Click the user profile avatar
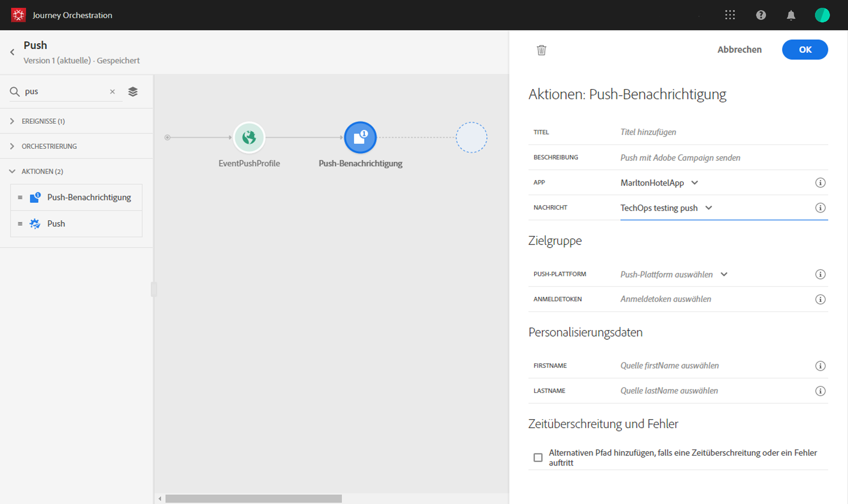 pyautogui.click(x=822, y=15)
